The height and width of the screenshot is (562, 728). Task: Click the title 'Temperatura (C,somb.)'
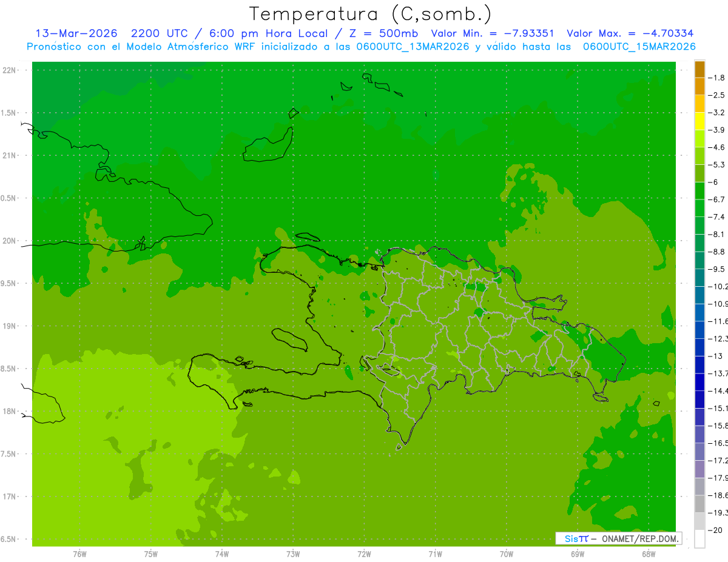[x=370, y=15]
